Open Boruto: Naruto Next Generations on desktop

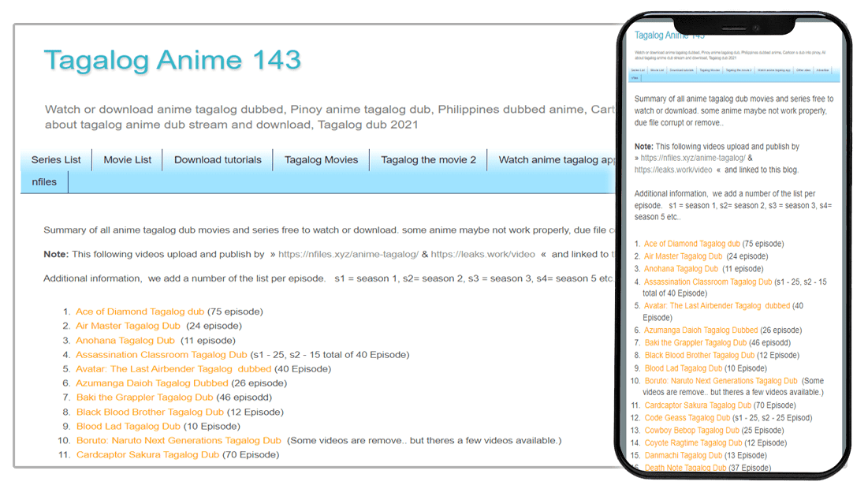(179, 440)
